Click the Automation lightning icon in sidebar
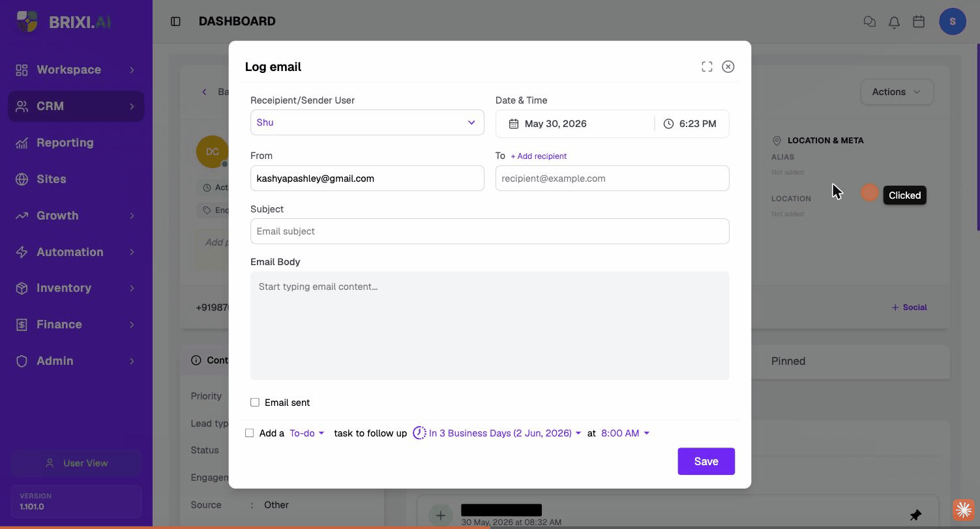 pos(22,252)
